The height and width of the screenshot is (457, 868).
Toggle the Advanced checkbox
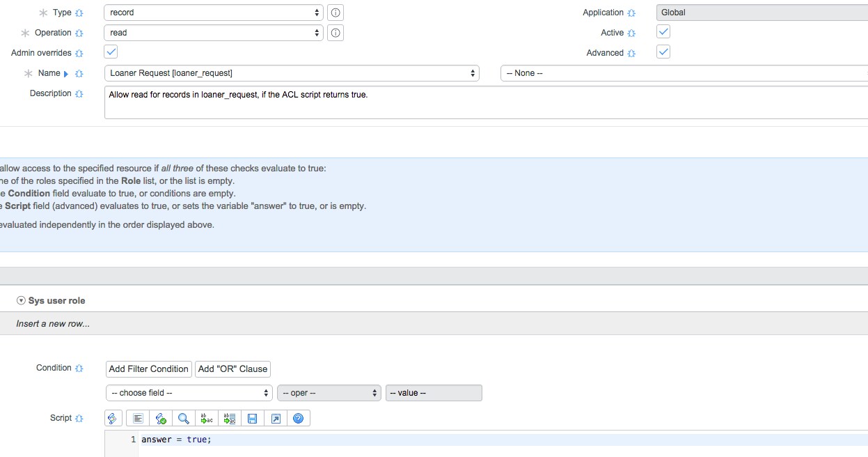coord(663,52)
